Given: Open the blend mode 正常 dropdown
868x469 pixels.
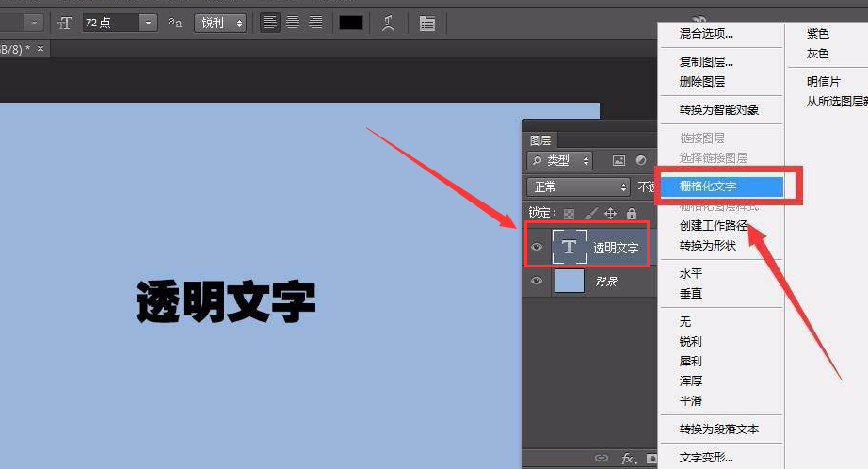Looking at the screenshot, I should pos(577,186).
